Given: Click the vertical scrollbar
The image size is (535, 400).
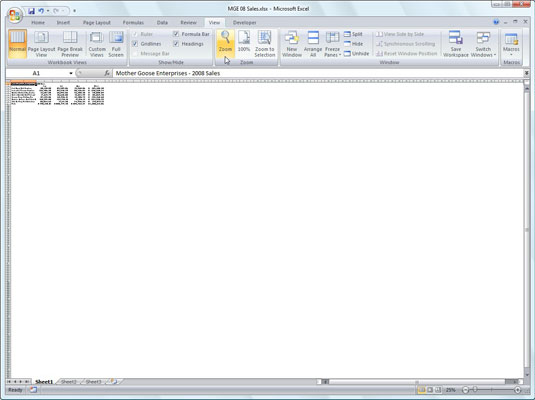Looking at the screenshot, I should tap(526, 229).
